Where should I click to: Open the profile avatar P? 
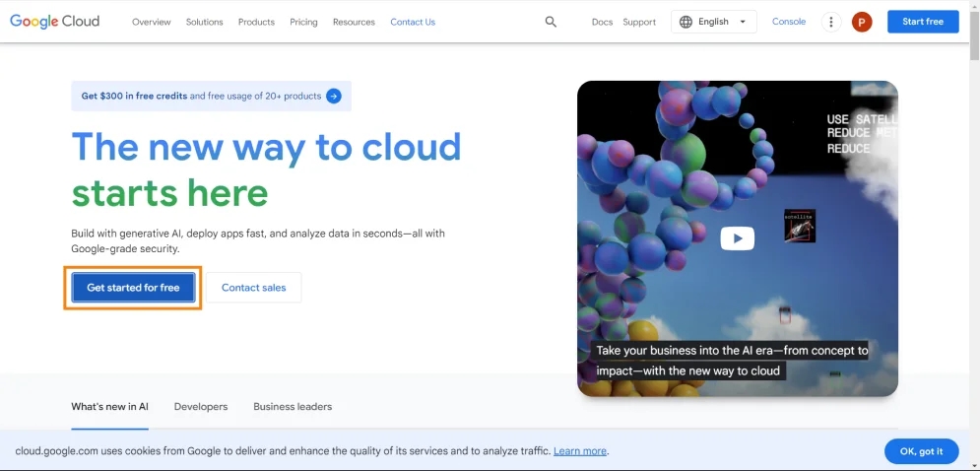[861, 22]
